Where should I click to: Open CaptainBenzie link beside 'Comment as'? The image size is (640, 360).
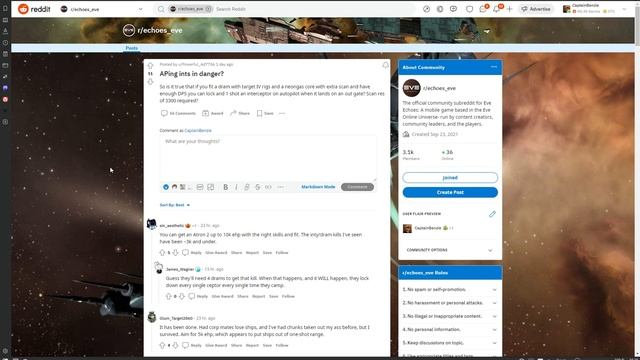tap(198, 130)
